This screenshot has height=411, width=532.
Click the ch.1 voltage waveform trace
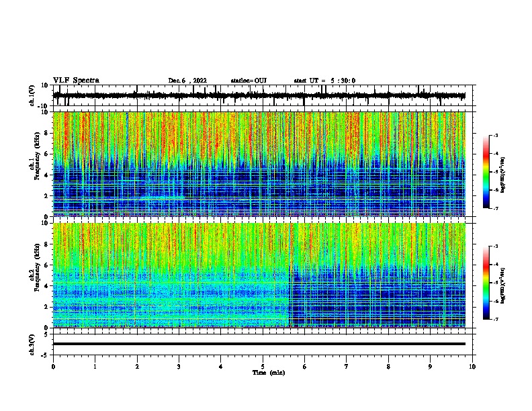(259, 95)
